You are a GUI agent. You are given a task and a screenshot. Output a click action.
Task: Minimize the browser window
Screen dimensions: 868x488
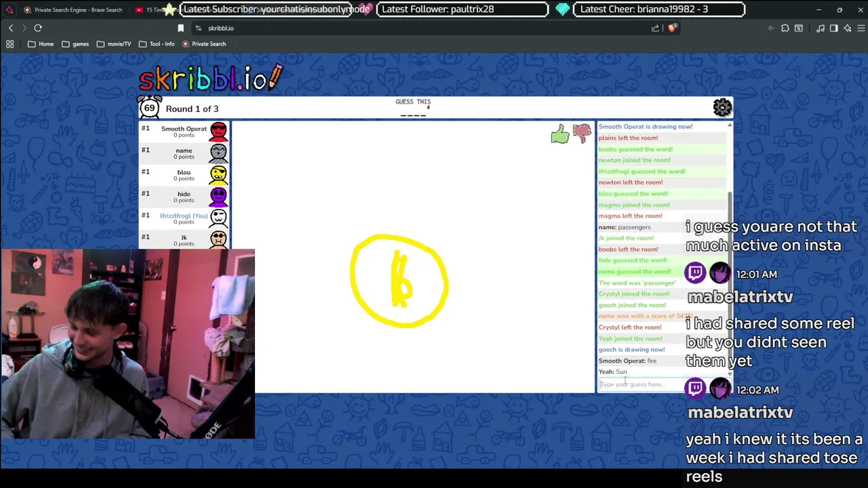(x=818, y=9)
